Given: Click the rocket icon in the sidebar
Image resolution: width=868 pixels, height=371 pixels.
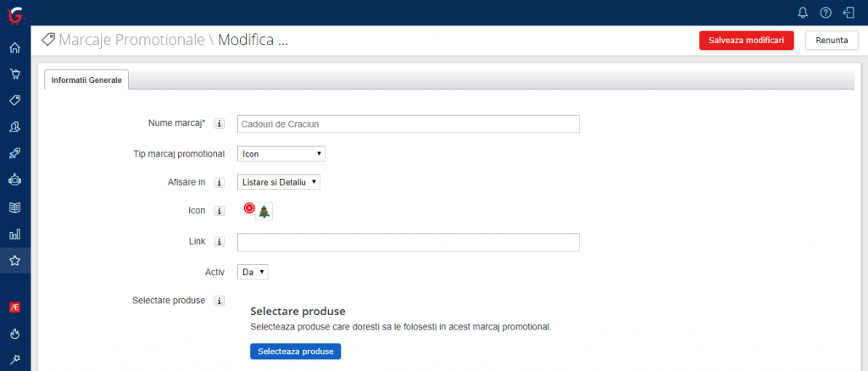Looking at the screenshot, I should tap(14, 153).
